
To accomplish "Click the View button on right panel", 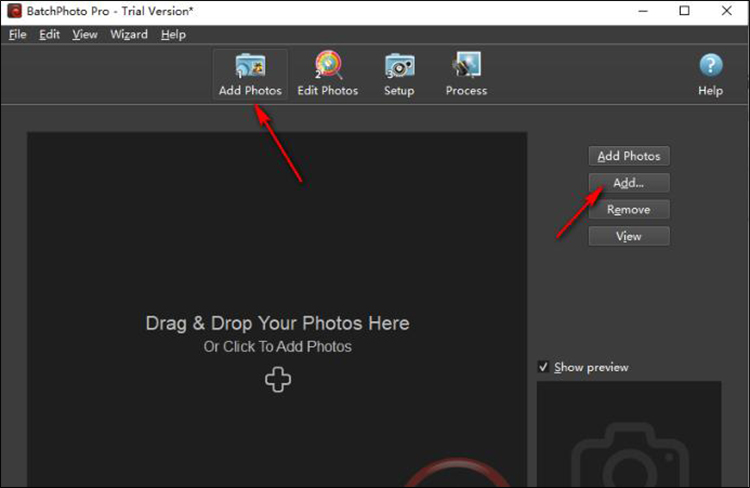I will click(629, 236).
